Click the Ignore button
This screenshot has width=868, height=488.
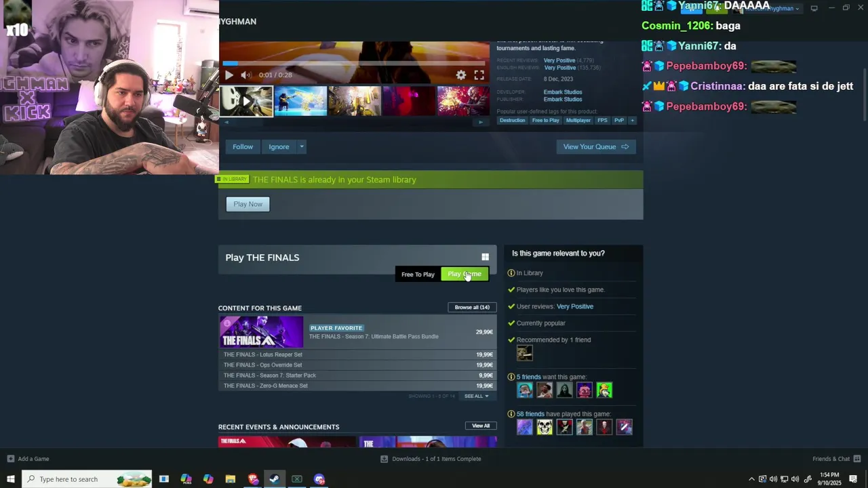click(279, 146)
